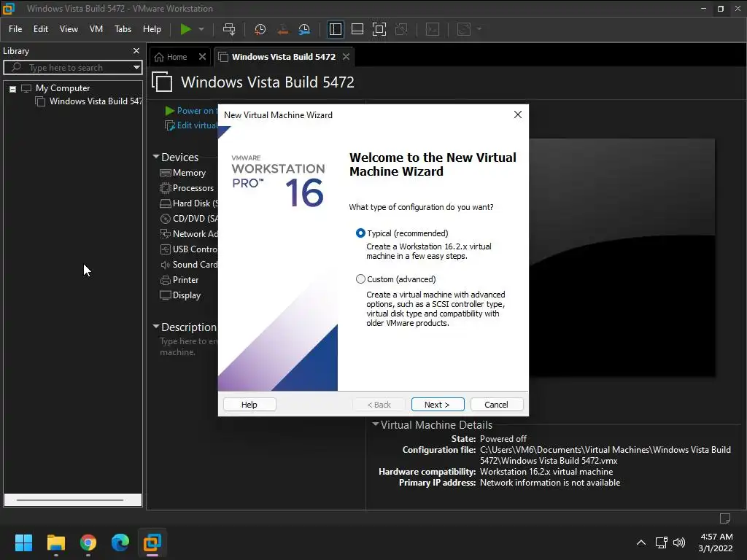Close the Windows Vista Build 5472 tab

pyautogui.click(x=347, y=57)
